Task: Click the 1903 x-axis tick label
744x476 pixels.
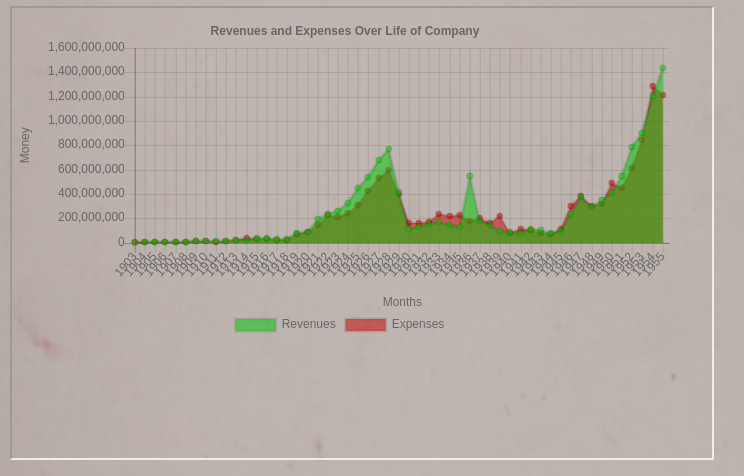Action: pyautogui.click(x=127, y=264)
